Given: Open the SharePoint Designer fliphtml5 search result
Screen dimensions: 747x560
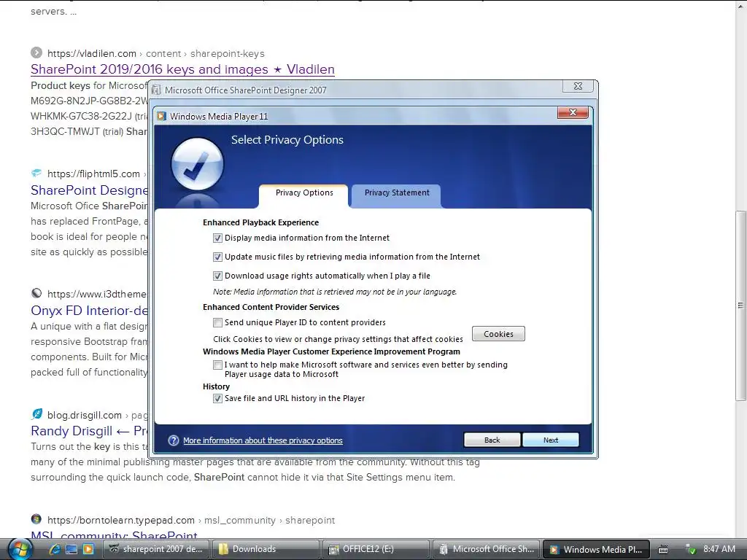Looking at the screenshot, I should click(x=89, y=190).
